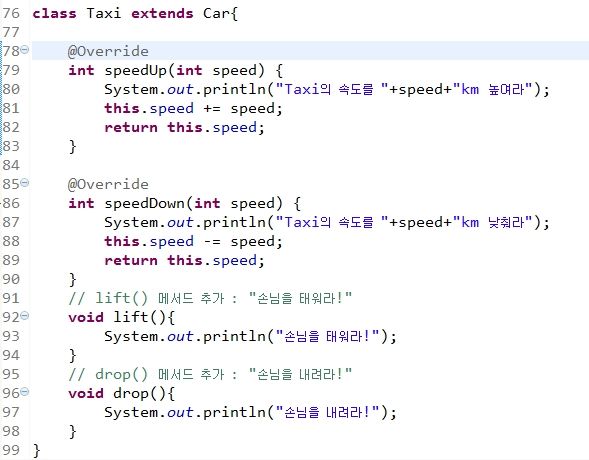Click the string "km 낮춰라" on line 87
Image resolution: width=589 pixels, height=460 pixels.
(x=492, y=222)
